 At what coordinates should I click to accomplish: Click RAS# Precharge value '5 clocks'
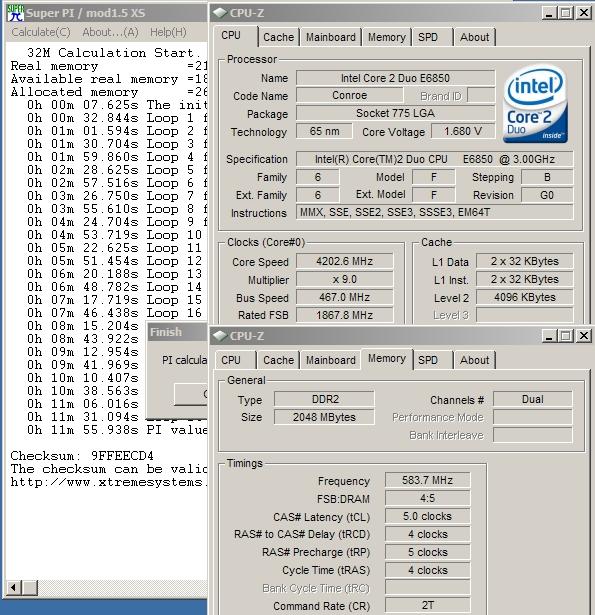coord(428,552)
